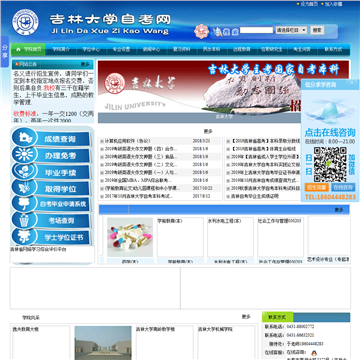
Task: Click the 水利水电工程(本) major card
Action: [230, 237]
